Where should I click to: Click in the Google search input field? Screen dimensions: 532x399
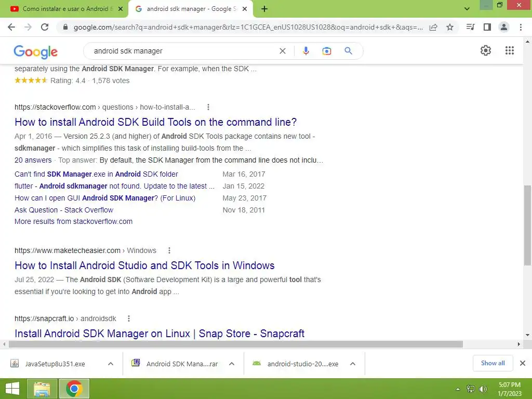[183, 51]
